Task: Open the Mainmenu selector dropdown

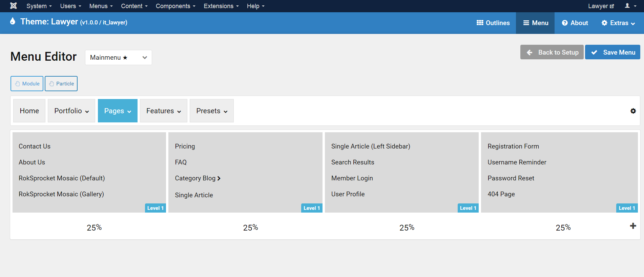Action: click(x=118, y=57)
